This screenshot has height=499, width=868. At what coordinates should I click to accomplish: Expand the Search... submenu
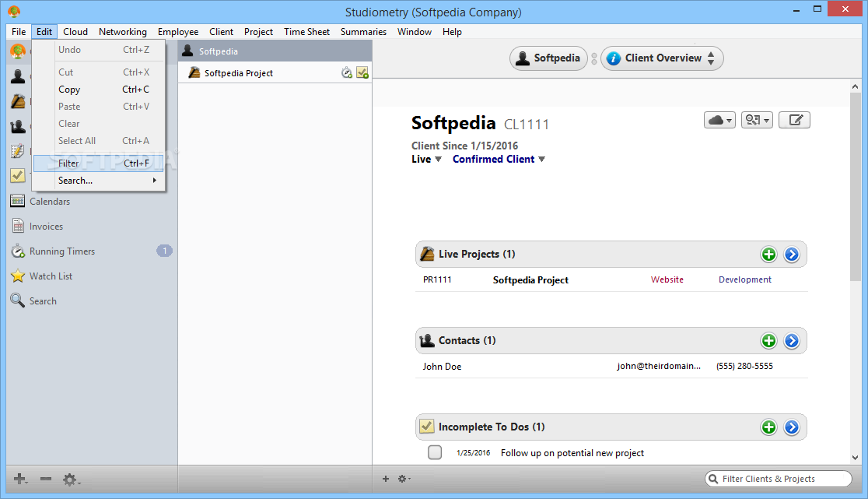(99, 181)
